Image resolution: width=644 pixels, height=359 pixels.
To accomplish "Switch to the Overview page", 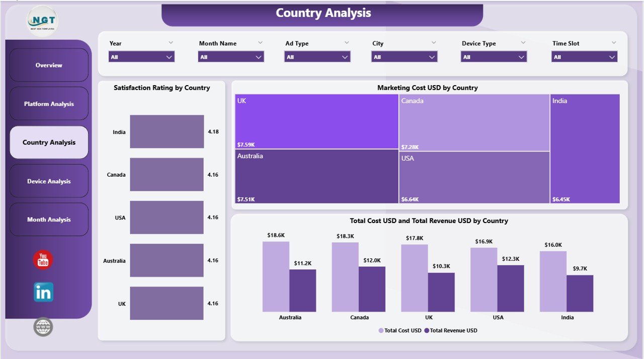I will pyautogui.click(x=49, y=65).
